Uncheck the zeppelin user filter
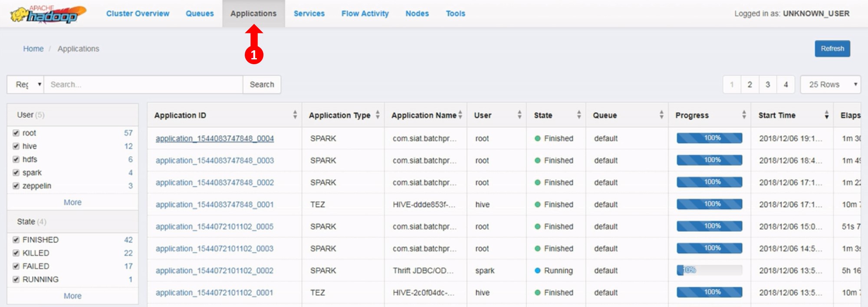Image resolution: width=868 pixels, height=307 pixels. pos(16,186)
